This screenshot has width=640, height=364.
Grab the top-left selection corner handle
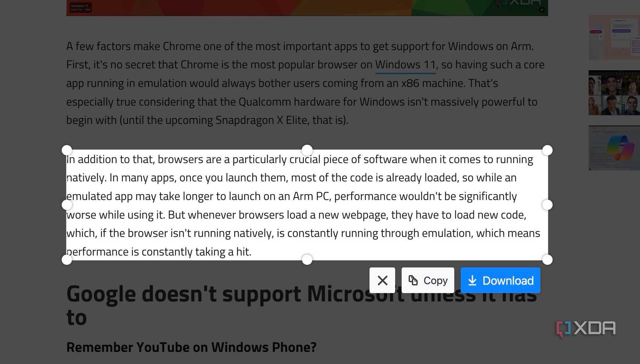tap(67, 150)
